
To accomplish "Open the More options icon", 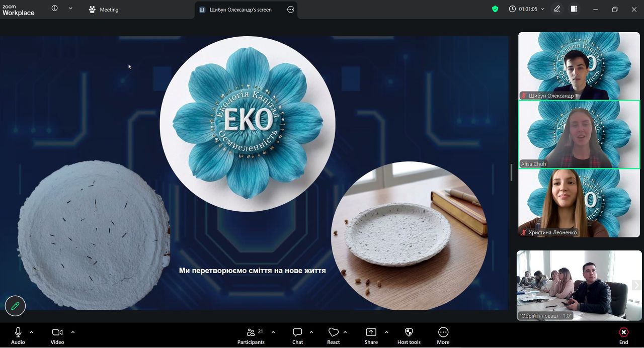I will 443,335.
